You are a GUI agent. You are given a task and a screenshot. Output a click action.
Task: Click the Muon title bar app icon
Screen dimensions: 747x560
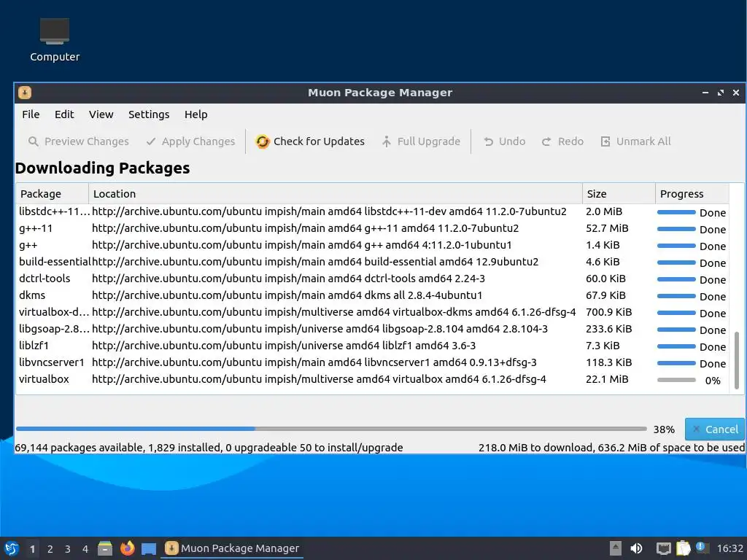point(25,93)
